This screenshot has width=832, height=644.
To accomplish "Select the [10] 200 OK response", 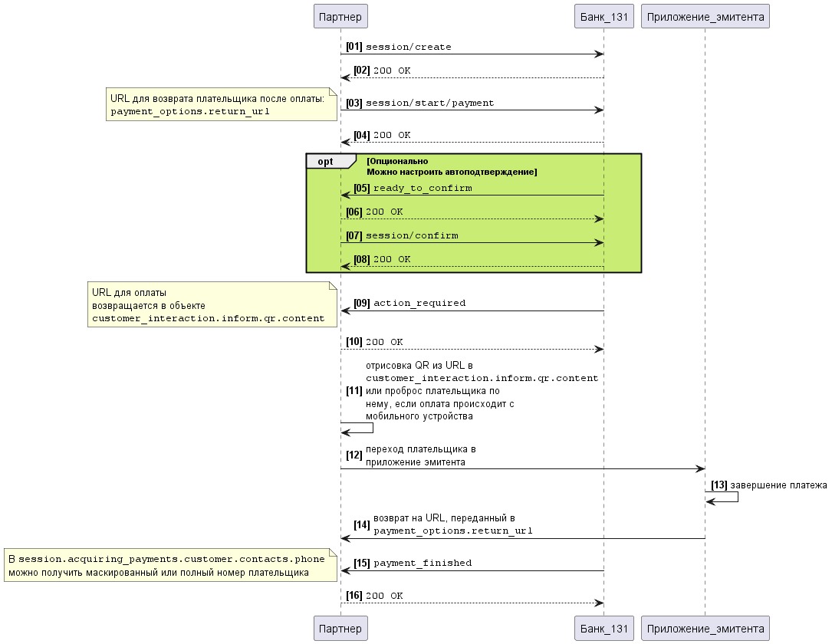I will (375, 342).
